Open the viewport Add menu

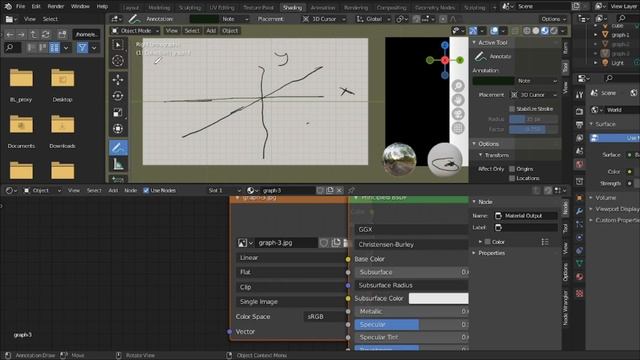pos(211,31)
